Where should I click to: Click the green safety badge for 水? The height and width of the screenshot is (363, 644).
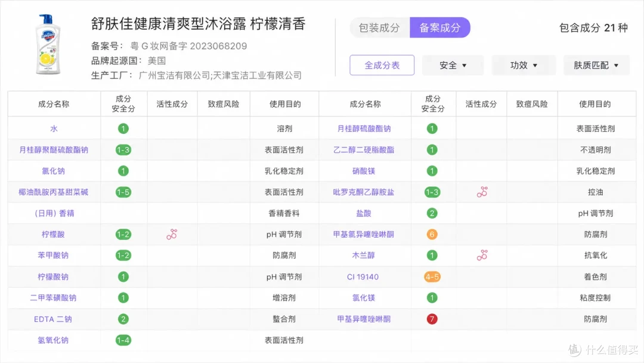click(x=123, y=129)
